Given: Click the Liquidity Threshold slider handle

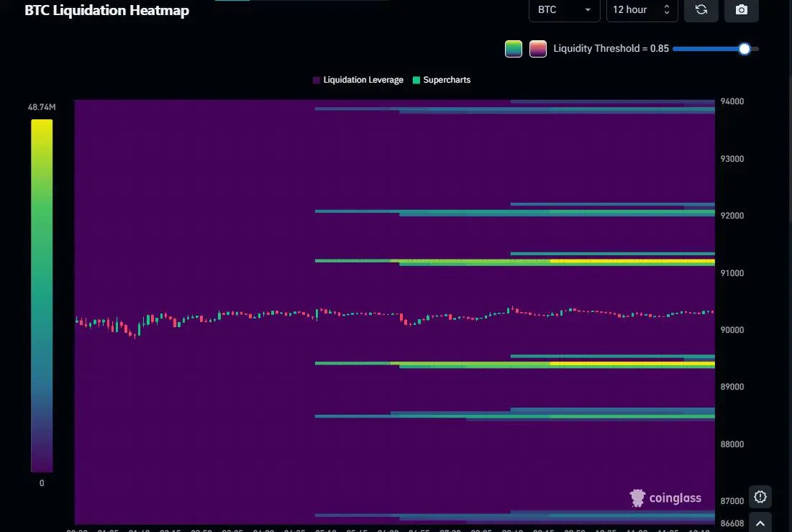Looking at the screenshot, I should pyautogui.click(x=744, y=49).
